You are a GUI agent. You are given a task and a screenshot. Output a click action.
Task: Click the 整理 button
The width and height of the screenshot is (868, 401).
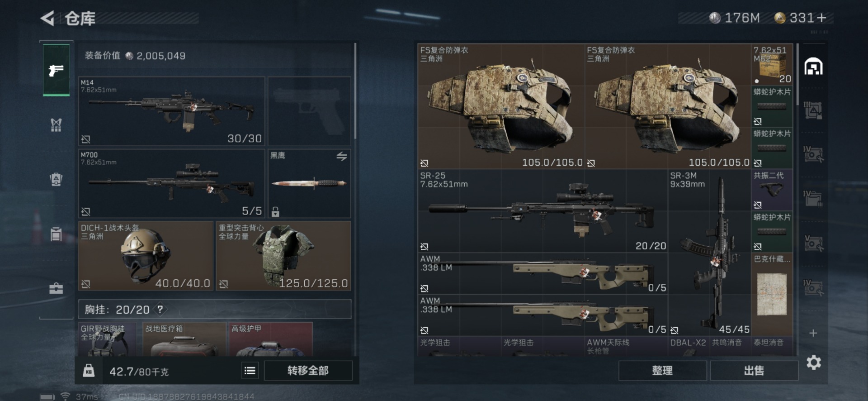[662, 371]
